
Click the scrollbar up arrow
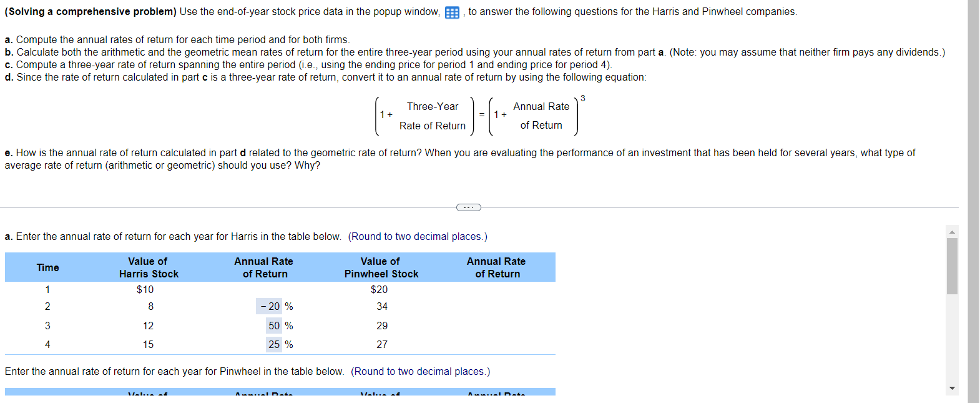tap(951, 231)
